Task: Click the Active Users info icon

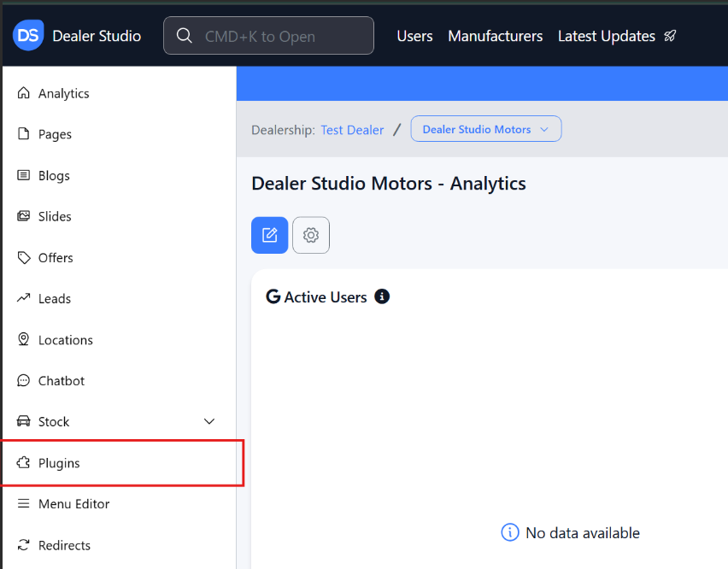Action: click(x=382, y=296)
